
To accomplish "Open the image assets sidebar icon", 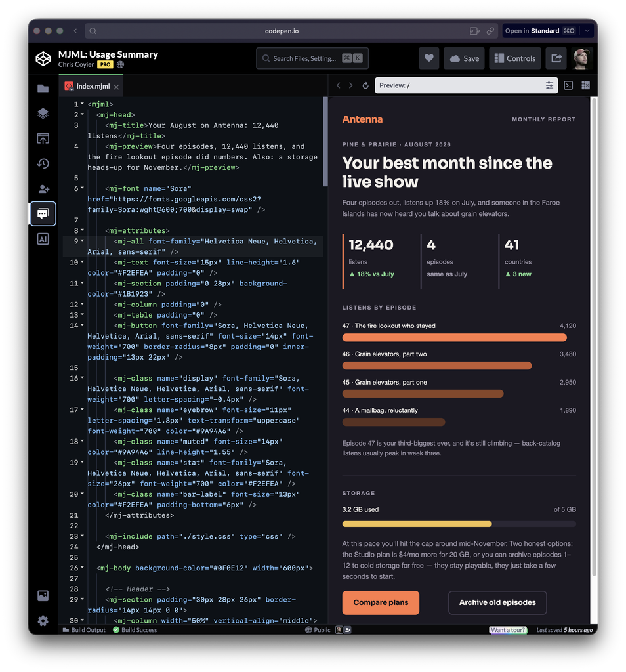I will pyautogui.click(x=43, y=595).
